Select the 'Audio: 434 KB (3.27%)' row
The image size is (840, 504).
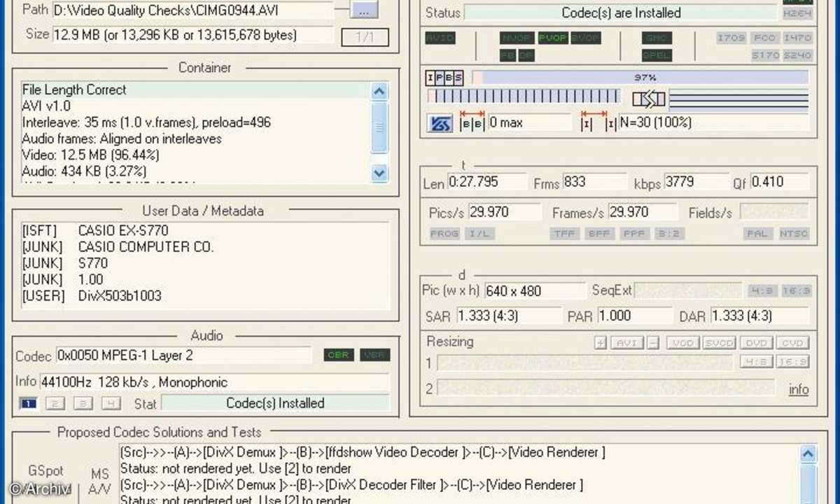(x=195, y=171)
